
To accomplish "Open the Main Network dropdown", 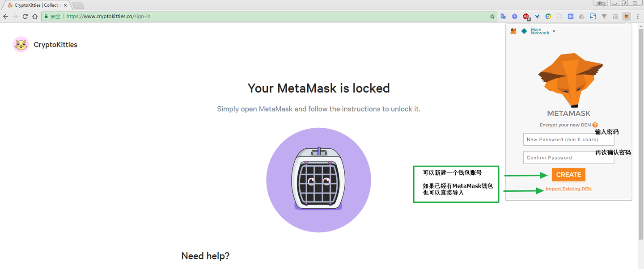I will [x=543, y=31].
